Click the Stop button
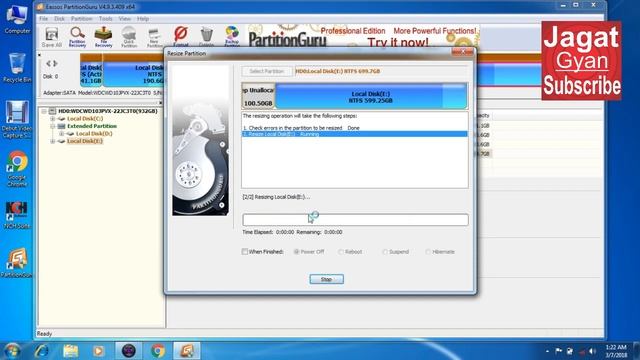This screenshot has height=360, width=640. pos(327,279)
